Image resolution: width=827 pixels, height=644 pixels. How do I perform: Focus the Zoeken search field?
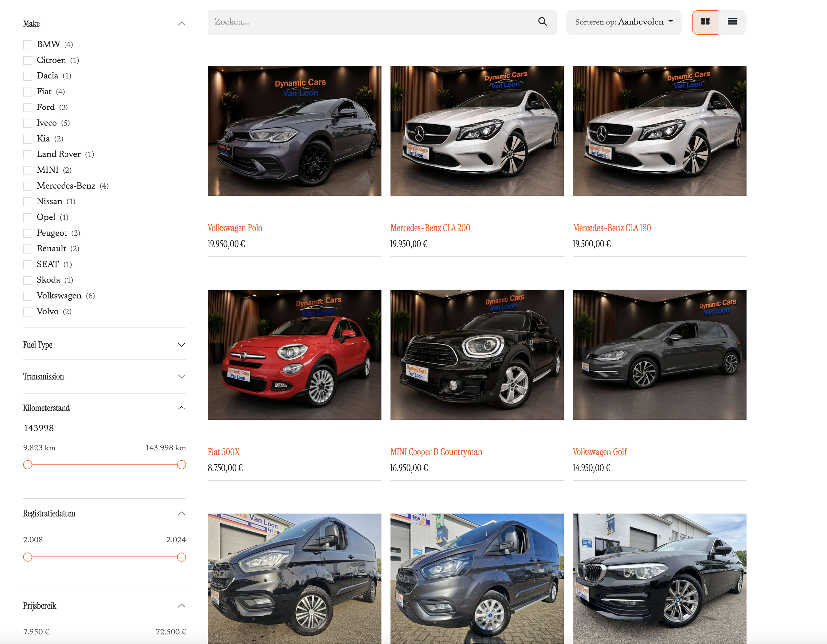pyautogui.click(x=382, y=22)
